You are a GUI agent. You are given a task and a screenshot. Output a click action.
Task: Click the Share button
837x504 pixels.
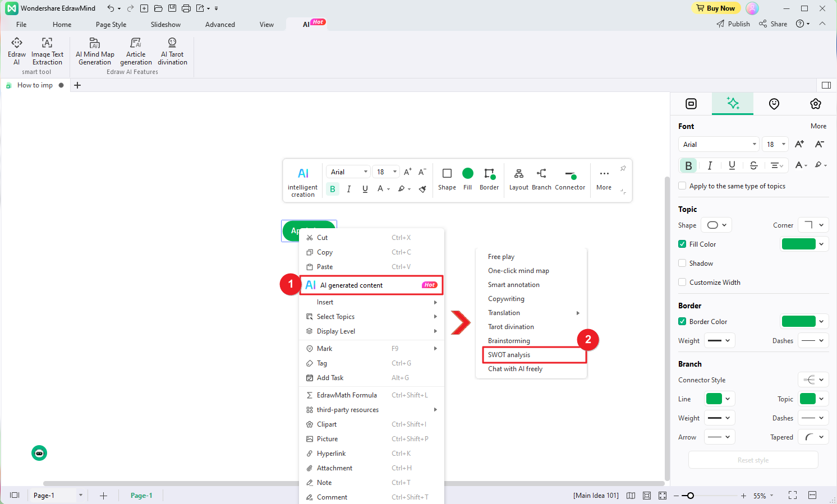pos(773,24)
